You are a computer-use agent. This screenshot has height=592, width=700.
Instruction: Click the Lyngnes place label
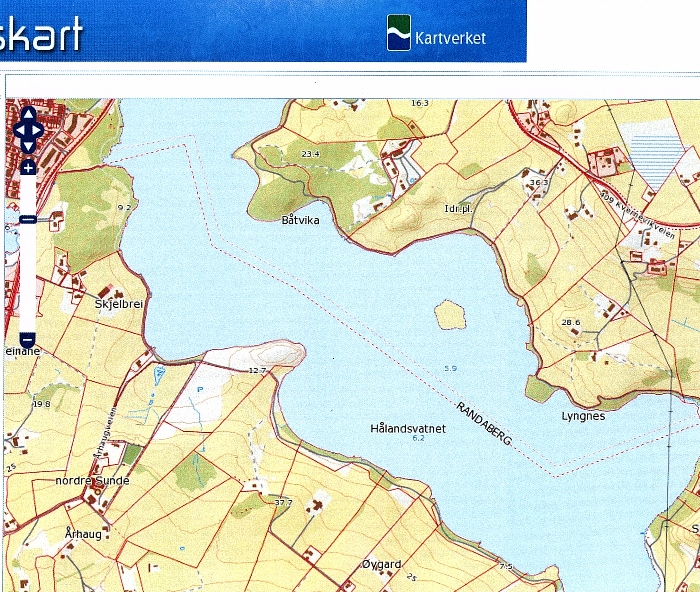(583, 417)
